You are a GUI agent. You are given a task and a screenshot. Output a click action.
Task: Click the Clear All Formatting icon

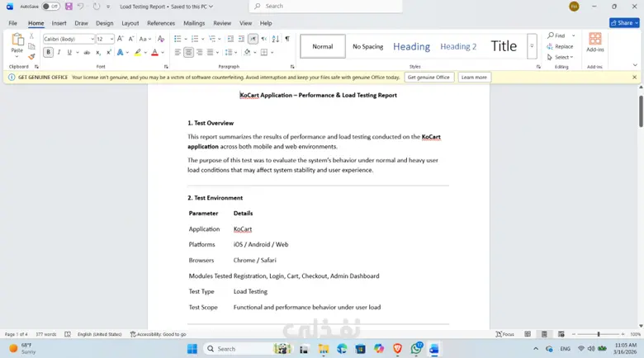[161, 39]
